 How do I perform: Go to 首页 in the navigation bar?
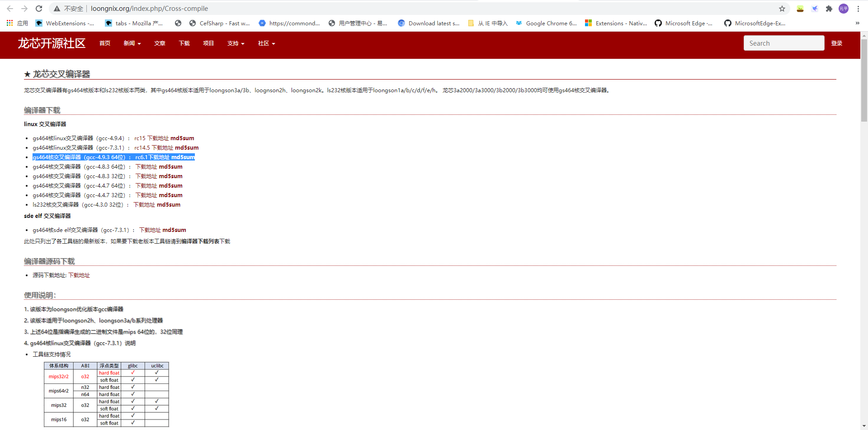point(105,43)
